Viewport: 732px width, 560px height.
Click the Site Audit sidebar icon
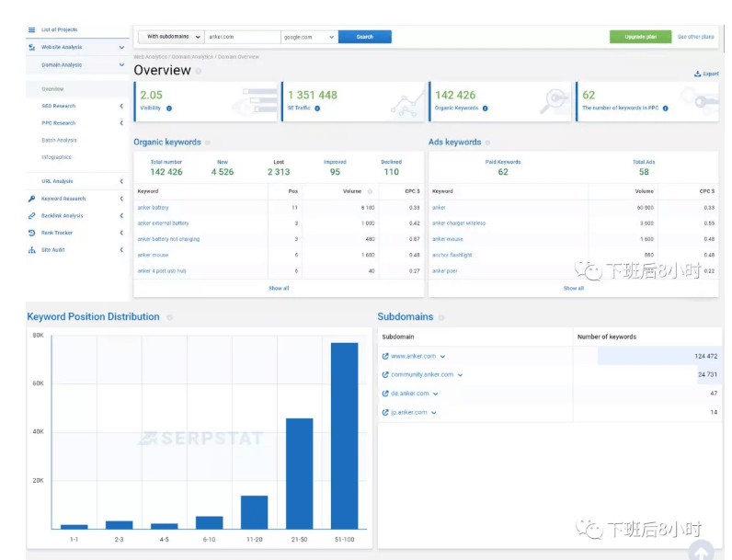(x=32, y=250)
